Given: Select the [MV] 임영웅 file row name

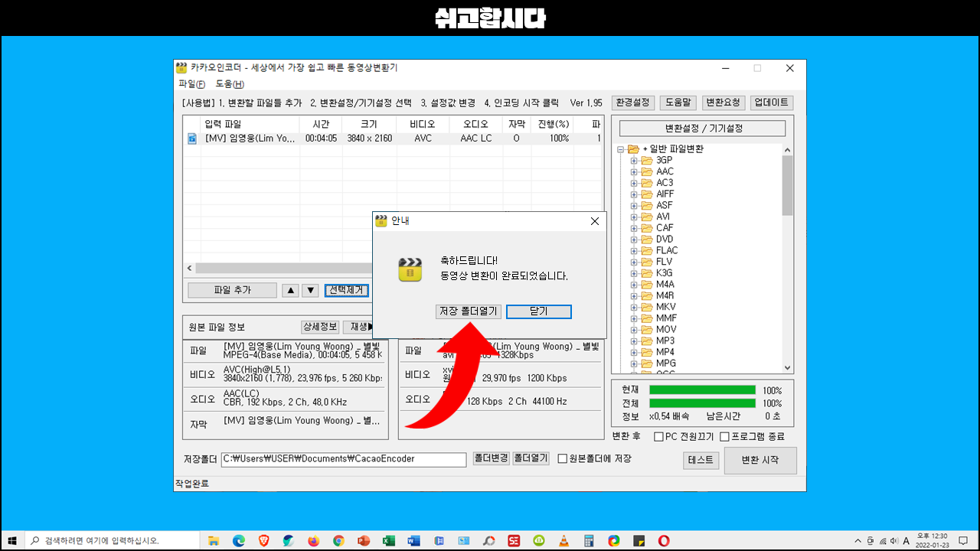Looking at the screenshot, I should pyautogui.click(x=250, y=139).
